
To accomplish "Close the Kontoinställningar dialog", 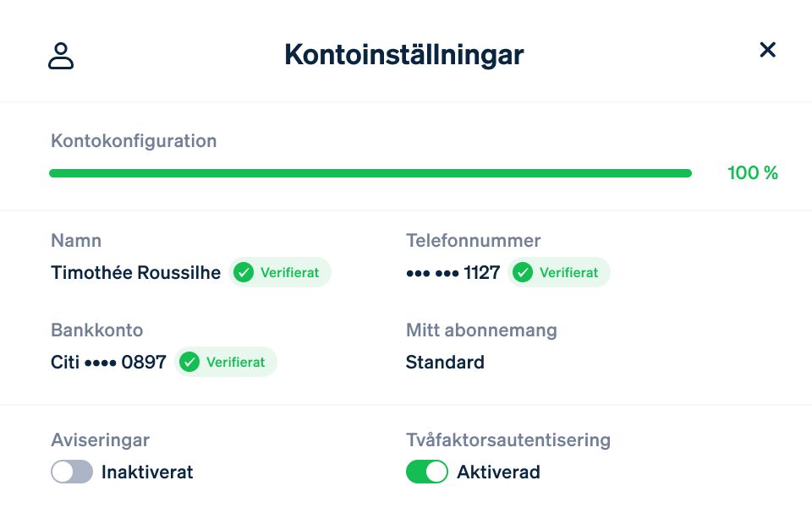I will point(767,50).
